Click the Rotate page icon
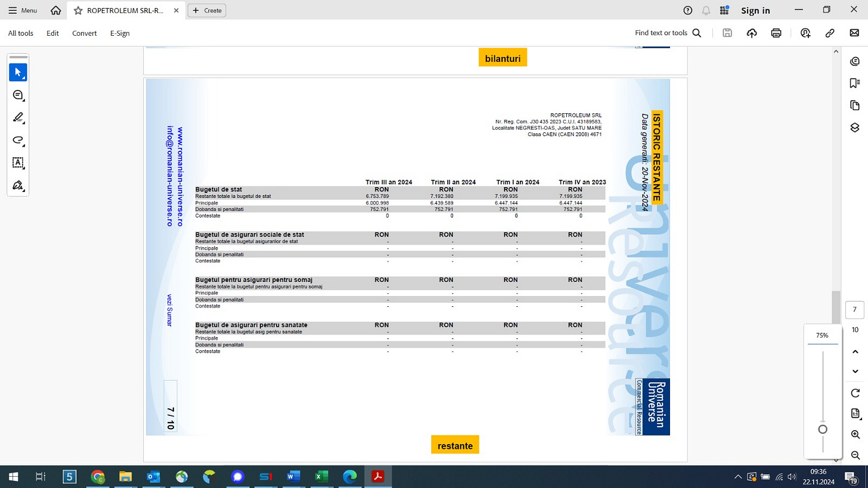 click(x=855, y=393)
